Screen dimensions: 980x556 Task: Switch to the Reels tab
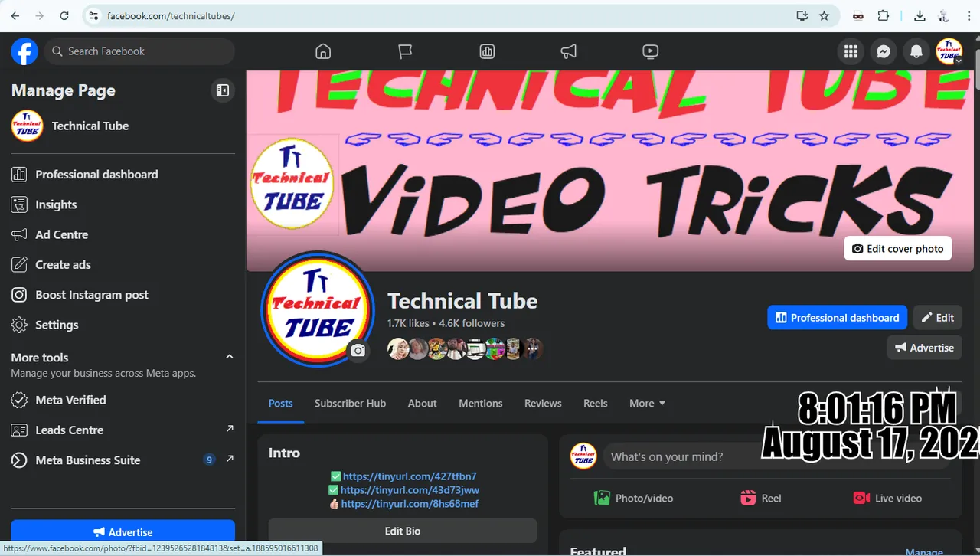595,403
